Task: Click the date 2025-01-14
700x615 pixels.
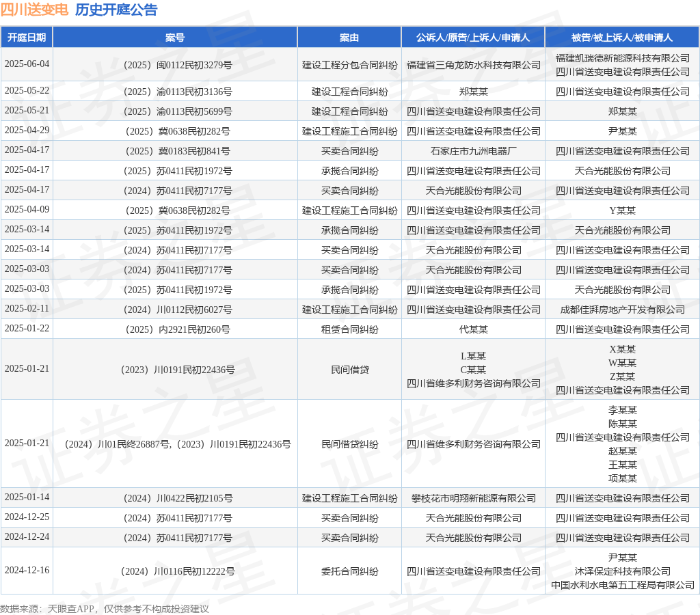Action: pos(27,497)
